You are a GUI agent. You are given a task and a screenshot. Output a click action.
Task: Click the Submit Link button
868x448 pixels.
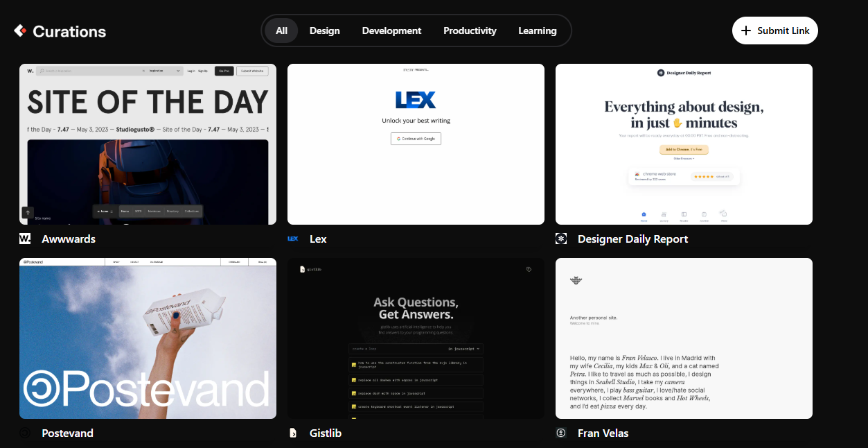[775, 31]
